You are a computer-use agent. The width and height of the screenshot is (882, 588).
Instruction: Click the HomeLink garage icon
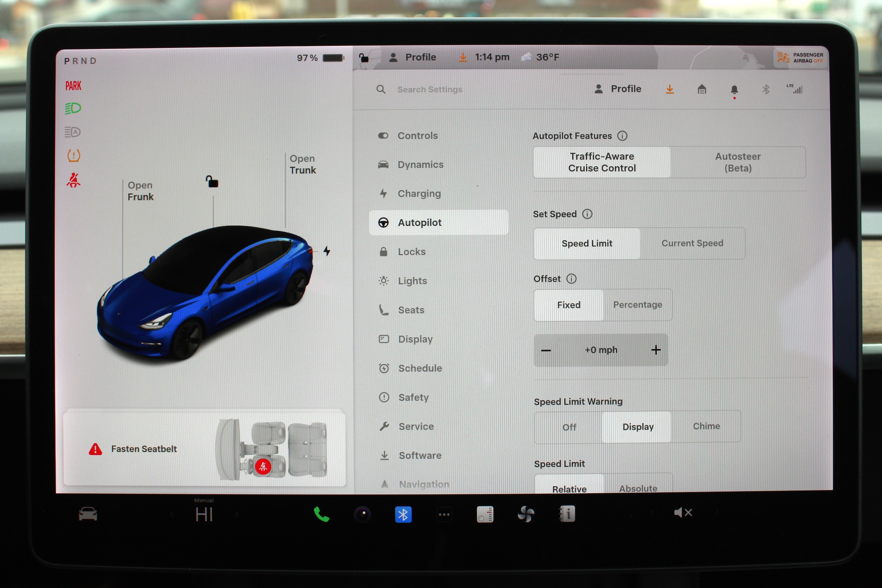pyautogui.click(x=702, y=89)
